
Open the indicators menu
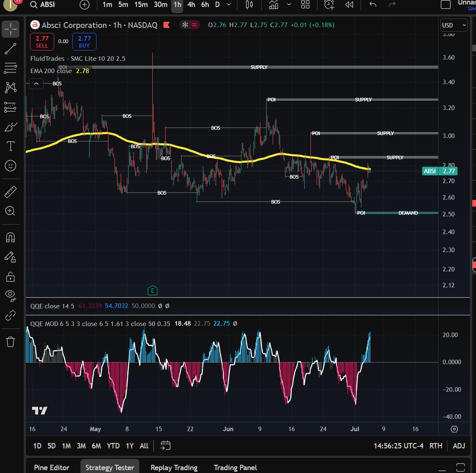pos(274,5)
